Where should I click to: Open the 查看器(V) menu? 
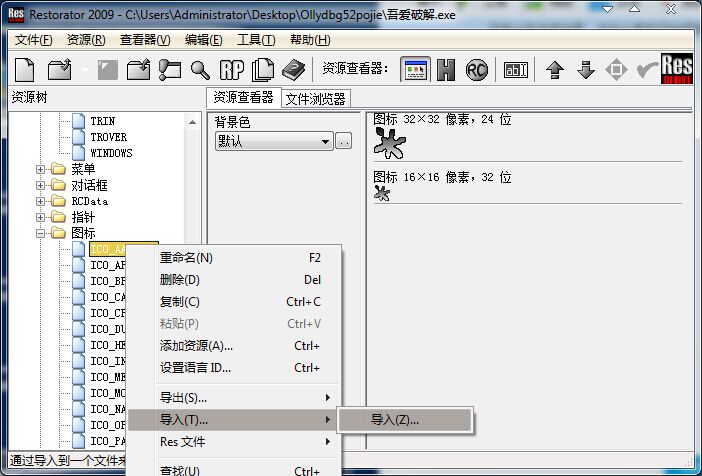[145, 40]
